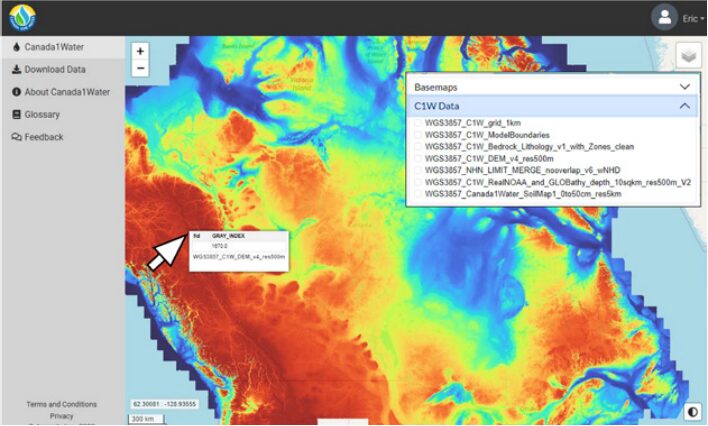Viewport: 708px width, 426px height.
Task: Enable the NHN_LIMIT_MERGE layer checkbox
Action: click(418, 170)
